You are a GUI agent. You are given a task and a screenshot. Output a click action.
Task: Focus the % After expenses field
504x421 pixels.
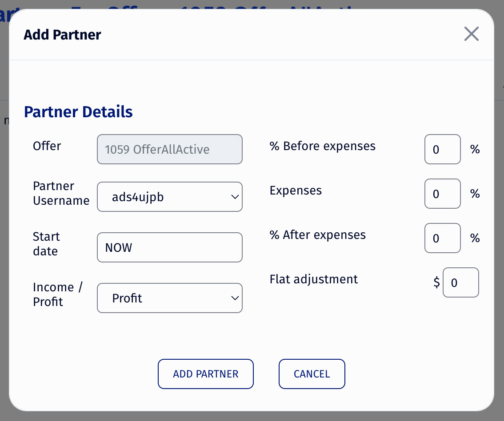click(x=443, y=238)
